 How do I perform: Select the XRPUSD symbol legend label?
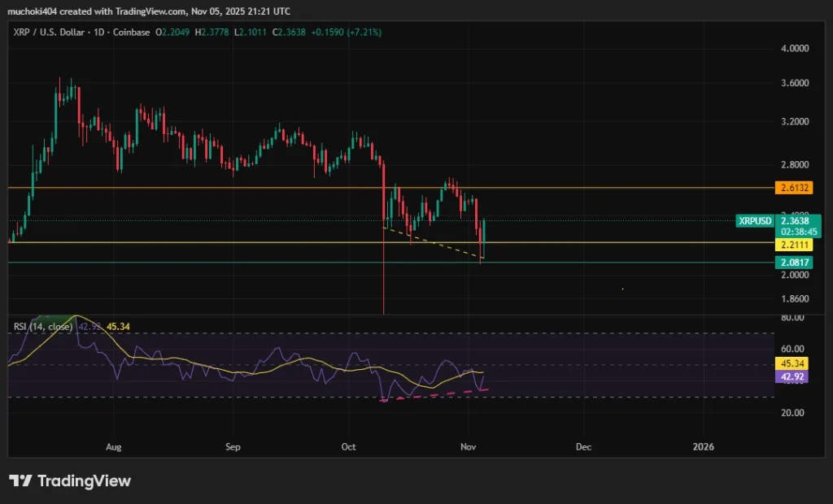point(753,220)
